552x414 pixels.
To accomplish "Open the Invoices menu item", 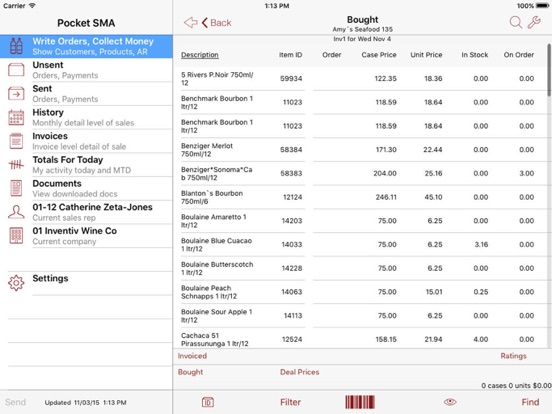I will pyautogui.click(x=86, y=141).
